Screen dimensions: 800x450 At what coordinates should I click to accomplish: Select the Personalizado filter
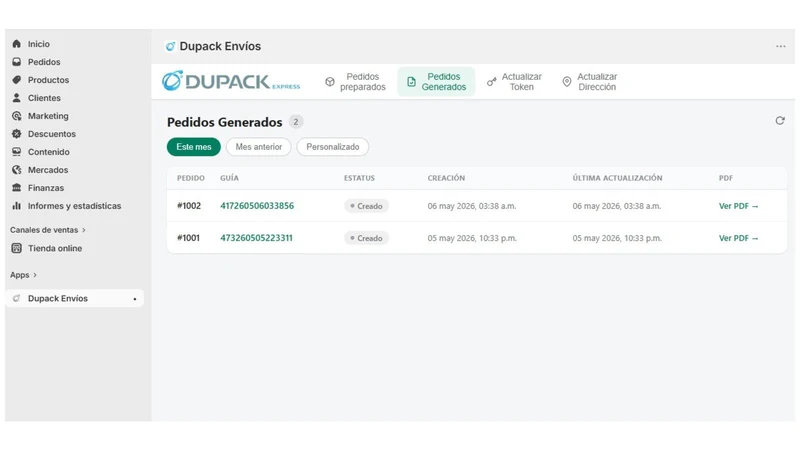(333, 147)
